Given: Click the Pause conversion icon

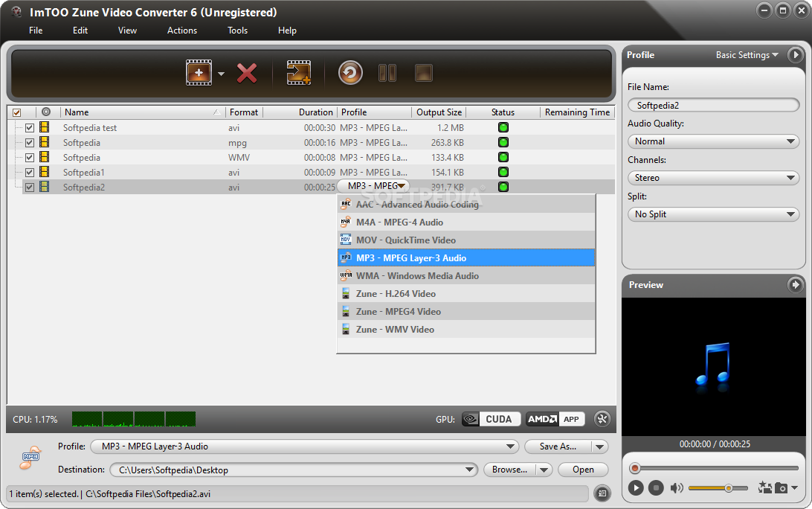Looking at the screenshot, I should click(x=387, y=73).
